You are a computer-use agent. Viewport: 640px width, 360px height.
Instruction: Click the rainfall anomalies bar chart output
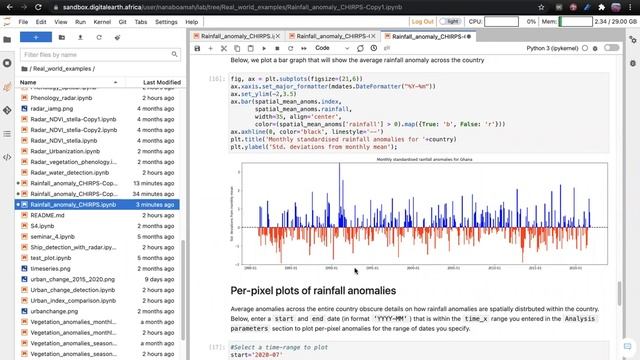point(419,213)
